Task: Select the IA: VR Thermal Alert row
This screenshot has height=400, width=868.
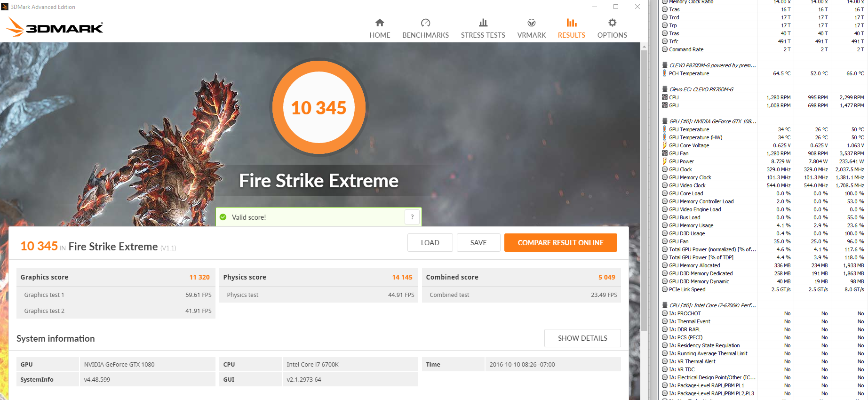Action: (763, 361)
